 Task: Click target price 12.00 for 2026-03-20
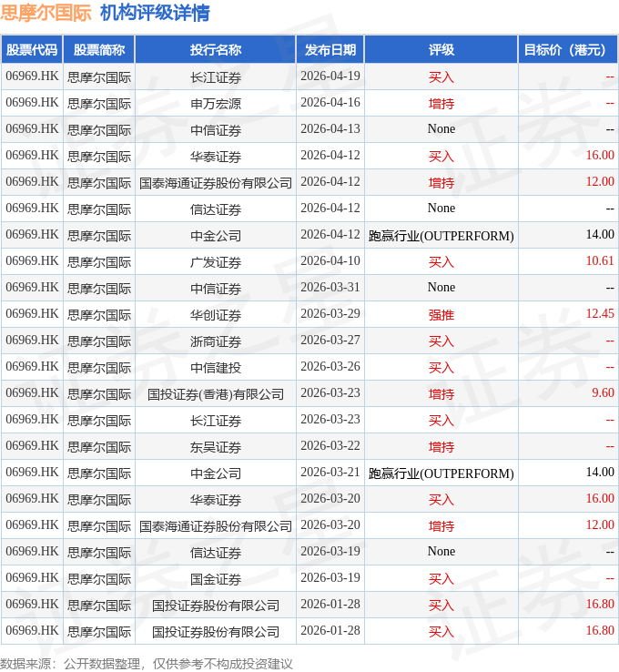tap(600, 525)
